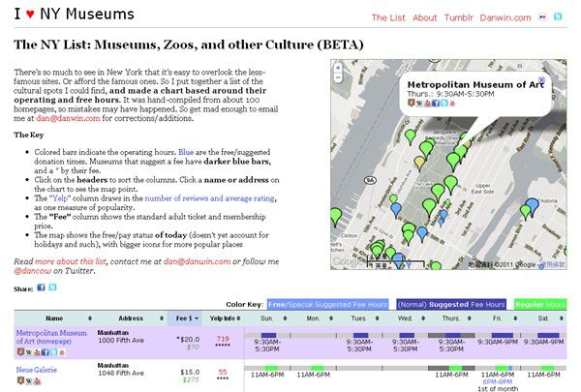Select the green marker near Astoria

(525, 212)
